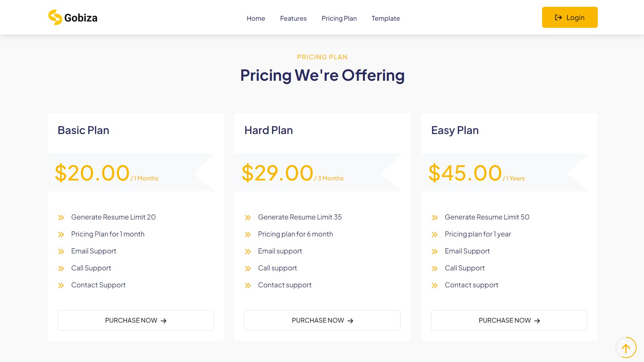This screenshot has width=644, height=362.
Task: Click chevron icon beside Generate Resume Limit 20
Action: (61, 217)
